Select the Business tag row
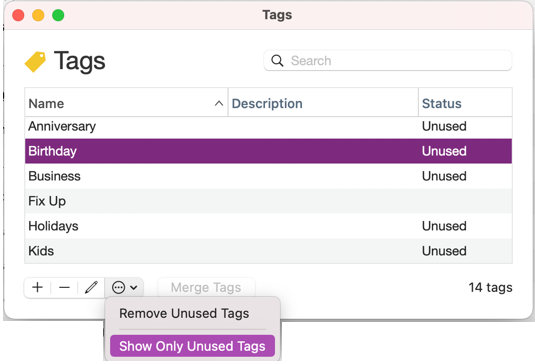This screenshot has width=535, height=364. [x=269, y=176]
